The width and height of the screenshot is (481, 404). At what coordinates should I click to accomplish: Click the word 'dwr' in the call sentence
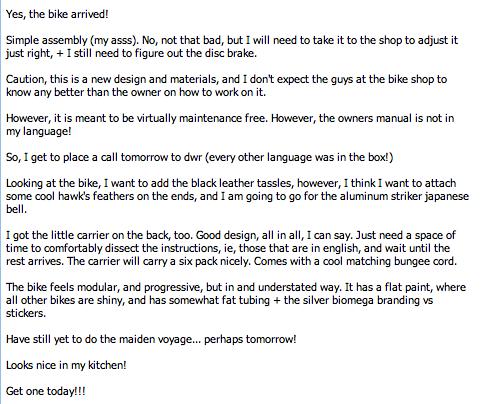point(193,157)
